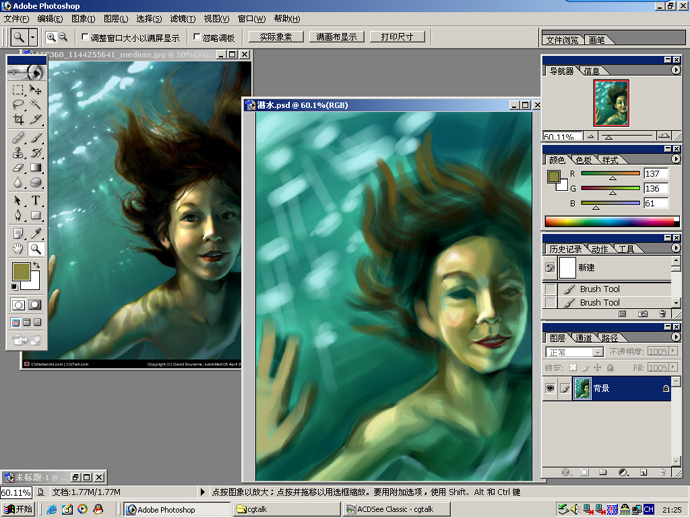Viewport: 690px width, 518px height.
Task: Select full screen mode button
Action: pyautogui.click(x=37, y=323)
